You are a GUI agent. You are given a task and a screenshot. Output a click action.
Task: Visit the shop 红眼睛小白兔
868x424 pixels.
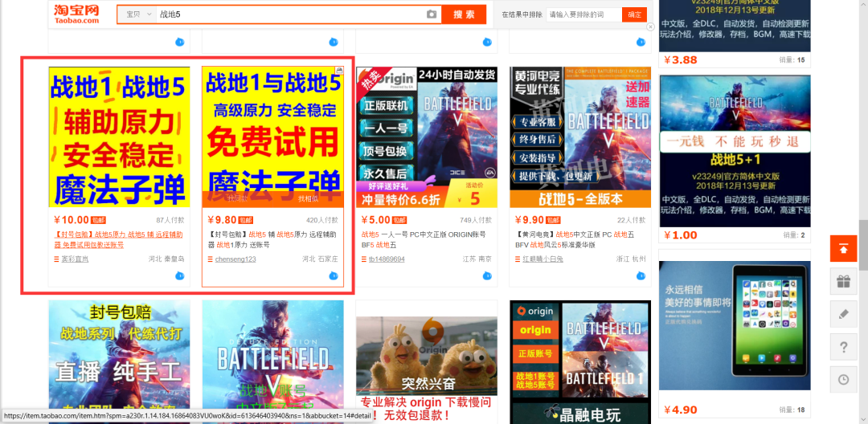543,259
